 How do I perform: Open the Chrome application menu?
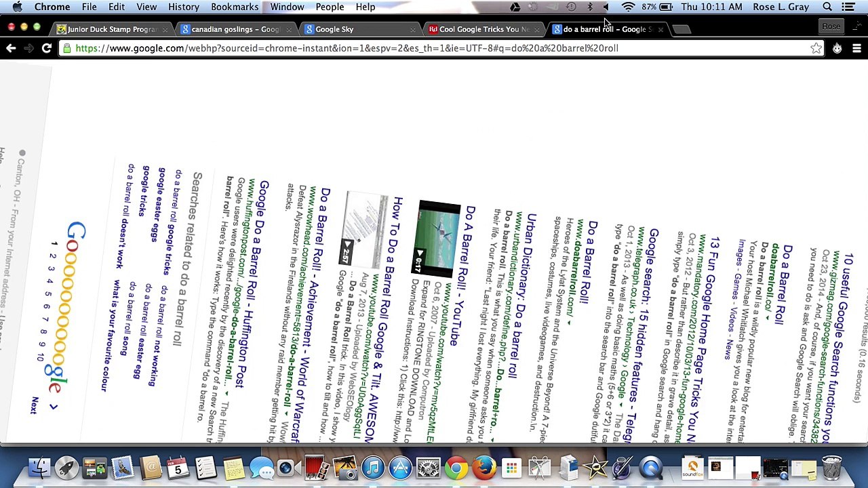point(52,7)
